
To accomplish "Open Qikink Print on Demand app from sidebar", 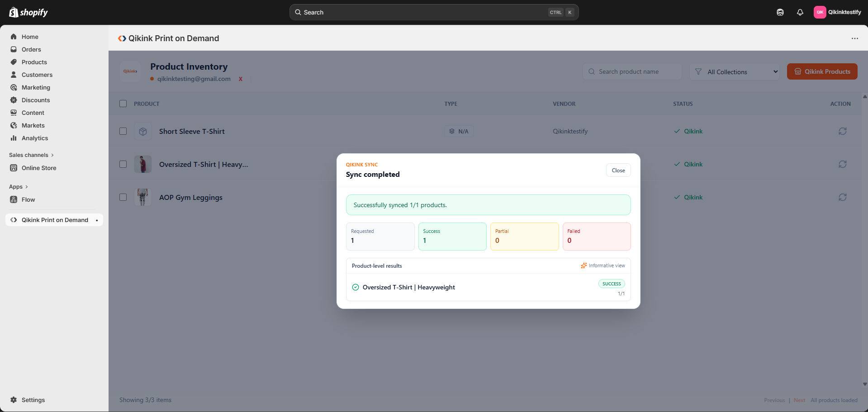I will tap(54, 220).
